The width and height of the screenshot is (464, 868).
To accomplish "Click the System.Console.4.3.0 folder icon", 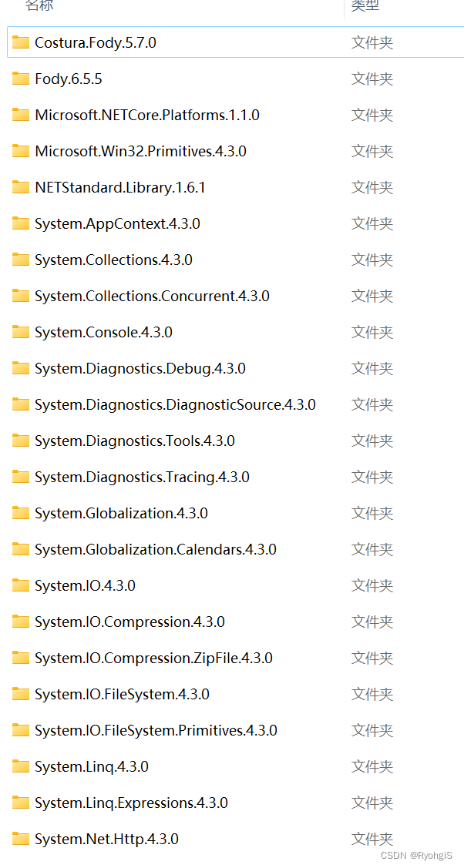I will (x=20, y=332).
